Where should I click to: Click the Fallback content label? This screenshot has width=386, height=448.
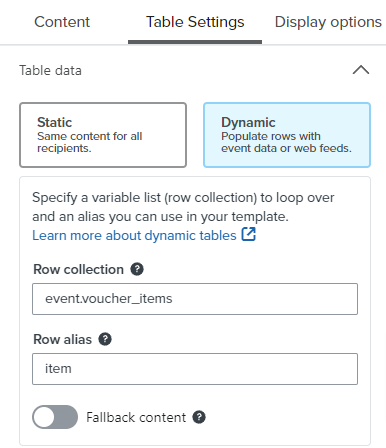point(136,417)
